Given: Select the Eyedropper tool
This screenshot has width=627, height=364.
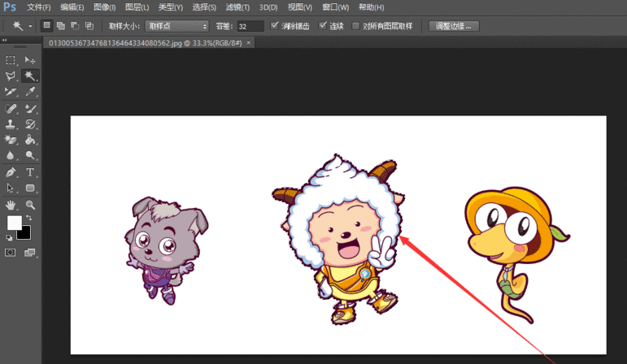Looking at the screenshot, I should 30,92.
